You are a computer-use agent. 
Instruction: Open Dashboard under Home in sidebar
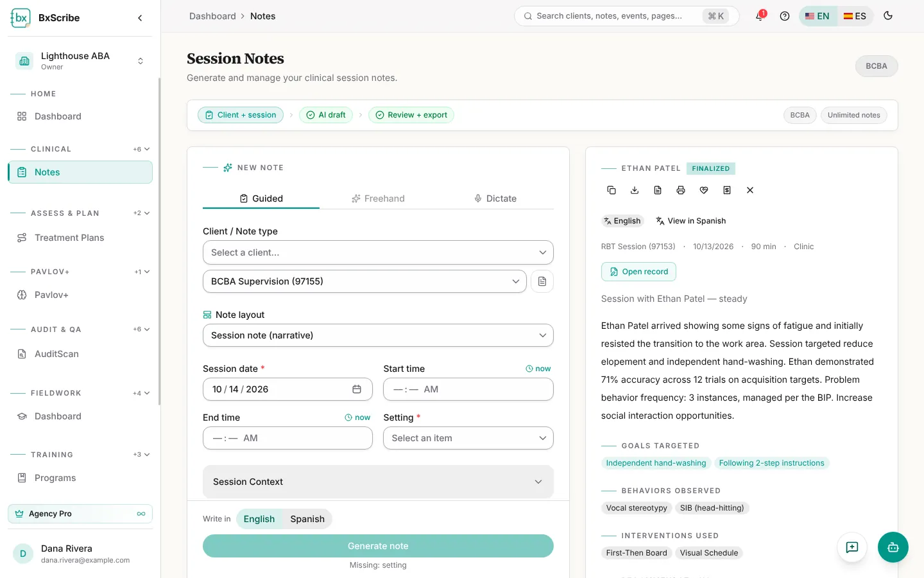pyautogui.click(x=80, y=116)
